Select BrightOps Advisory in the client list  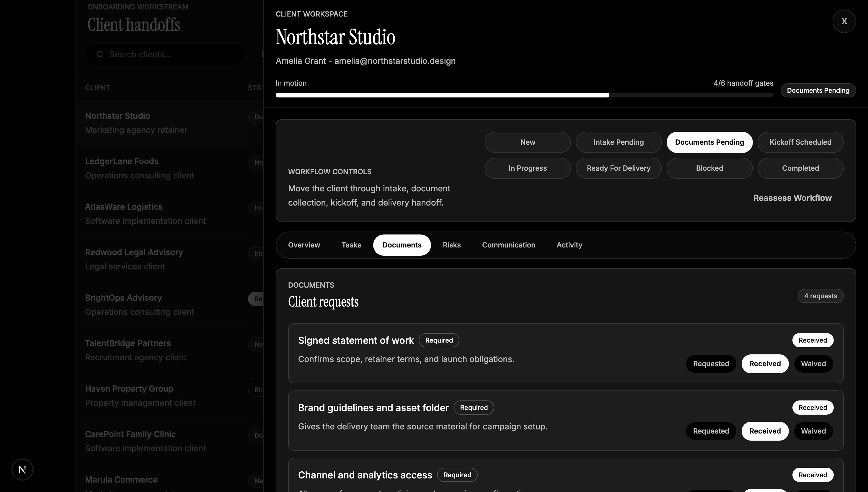pyautogui.click(x=169, y=305)
